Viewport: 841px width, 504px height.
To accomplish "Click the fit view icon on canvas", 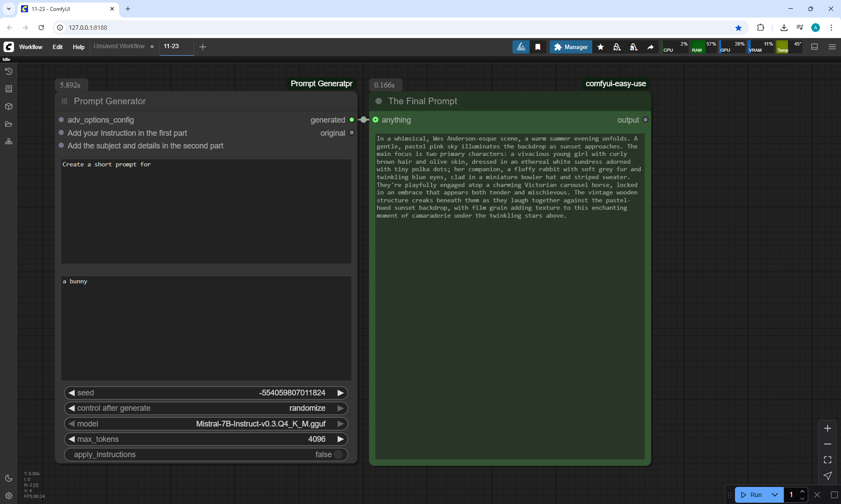I will coord(827,460).
